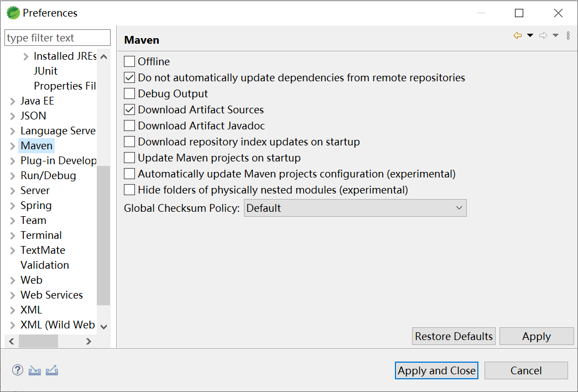The width and height of the screenshot is (578, 392).
Task: Click the back navigation arrow icon
Action: (517, 36)
